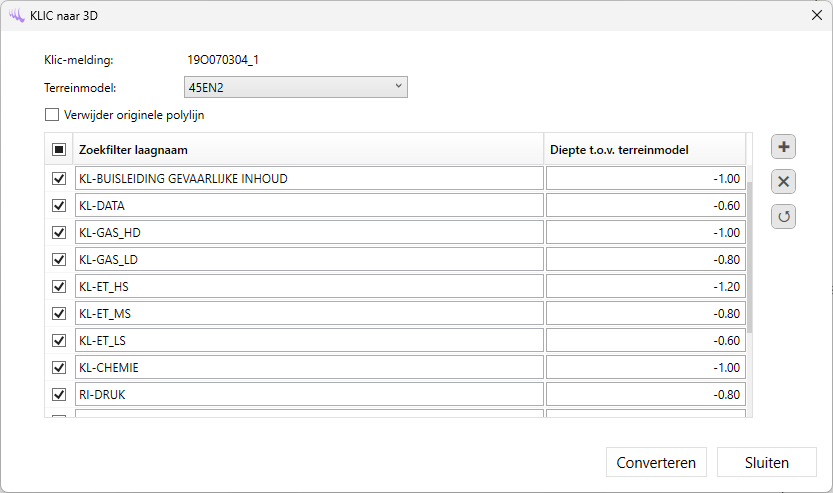This screenshot has height=493, width=833.
Task: Toggle the select-all header checkbox
Action: (59, 150)
